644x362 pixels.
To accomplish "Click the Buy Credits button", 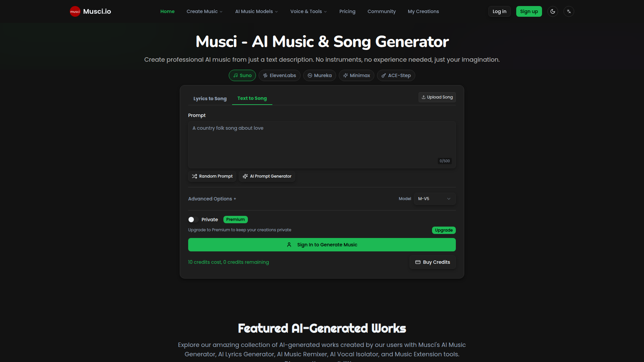I will click(x=433, y=262).
